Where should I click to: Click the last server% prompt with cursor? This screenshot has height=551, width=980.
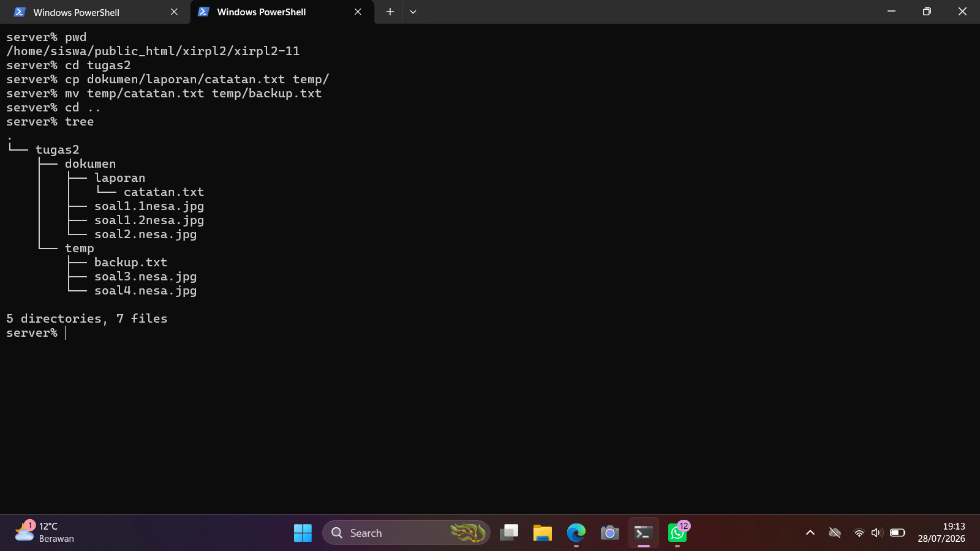(36, 333)
